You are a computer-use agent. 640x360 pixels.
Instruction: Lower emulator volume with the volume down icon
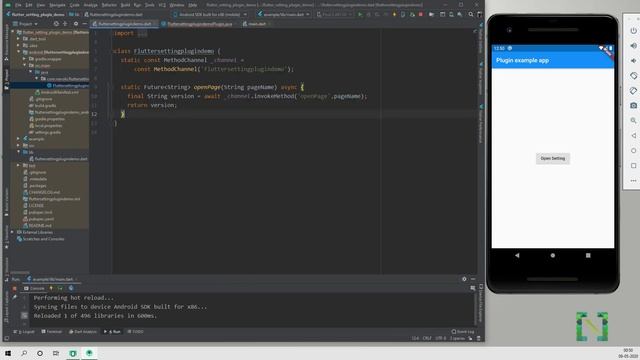[633, 61]
